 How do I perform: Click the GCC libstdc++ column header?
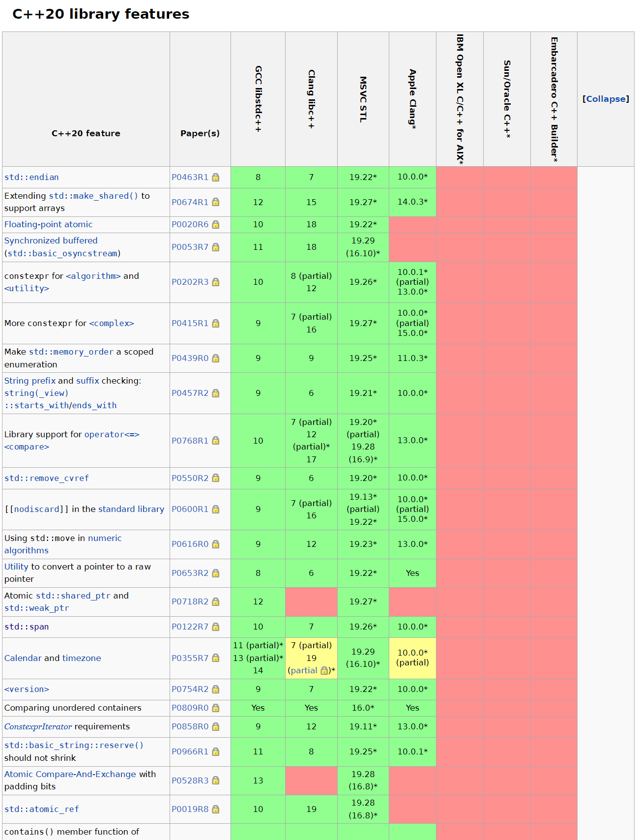coord(258,99)
